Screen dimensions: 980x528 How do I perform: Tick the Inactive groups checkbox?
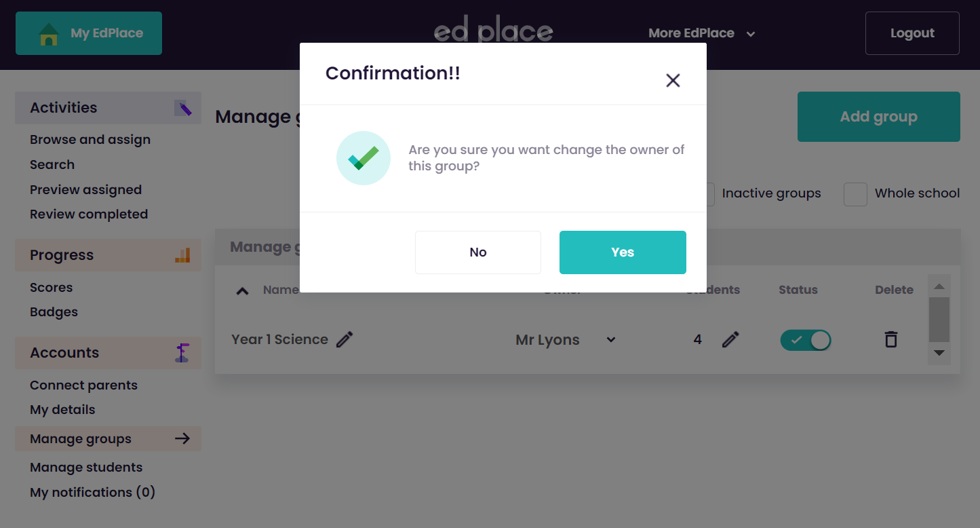pos(709,194)
